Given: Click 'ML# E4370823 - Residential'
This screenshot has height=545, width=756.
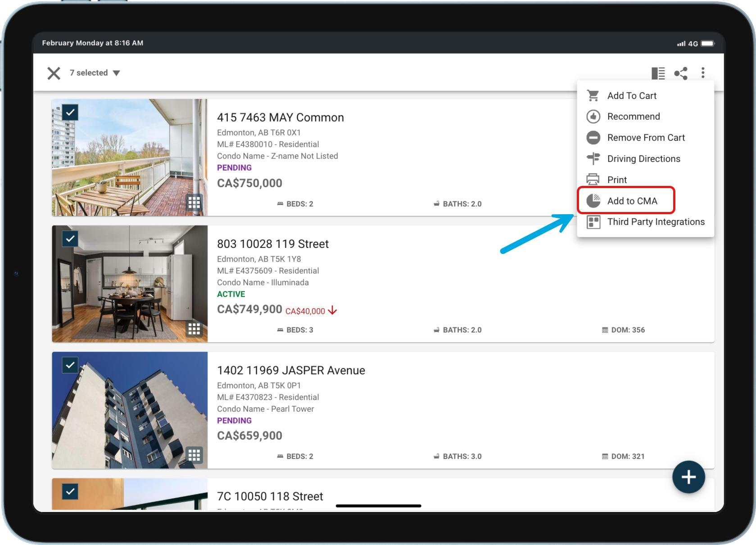Looking at the screenshot, I should click(x=268, y=397).
